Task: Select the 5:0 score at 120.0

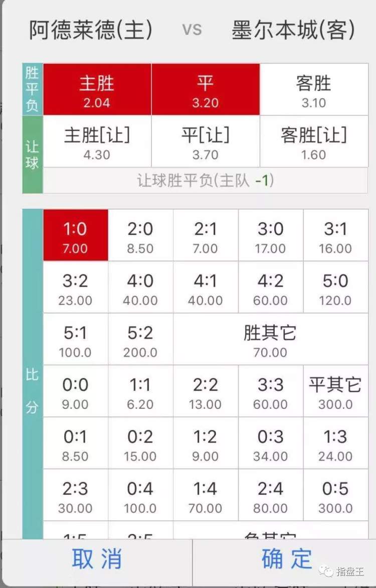Action: pyautogui.click(x=335, y=287)
